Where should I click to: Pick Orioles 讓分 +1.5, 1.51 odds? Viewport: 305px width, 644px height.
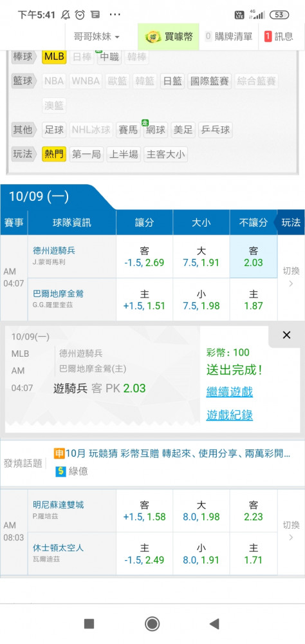click(x=145, y=300)
